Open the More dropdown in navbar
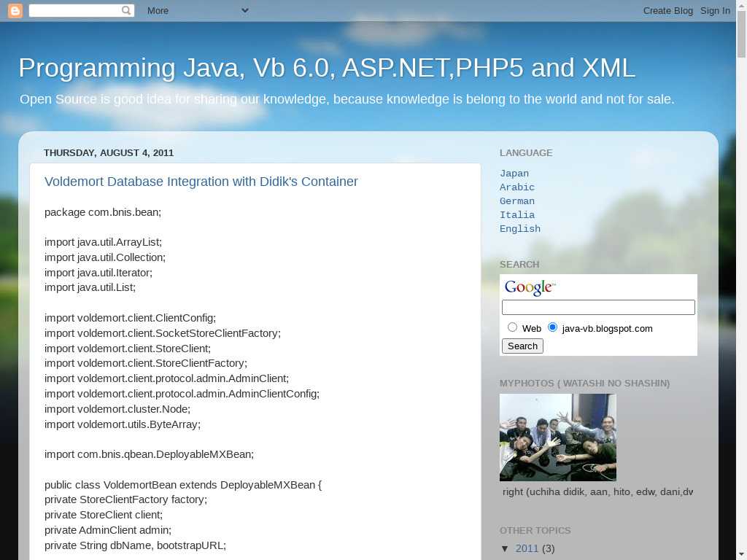The height and width of the screenshot is (560, 747). click(x=197, y=10)
